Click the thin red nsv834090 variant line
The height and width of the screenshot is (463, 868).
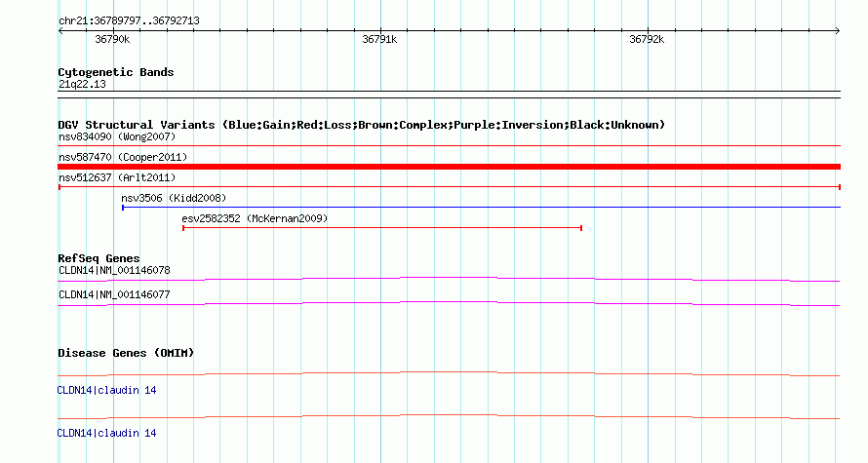click(449, 146)
